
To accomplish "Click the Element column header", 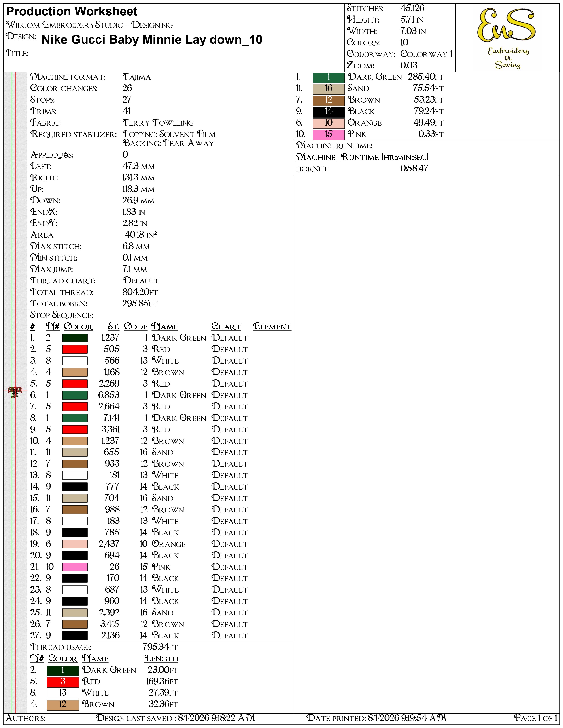I will coord(272,327).
